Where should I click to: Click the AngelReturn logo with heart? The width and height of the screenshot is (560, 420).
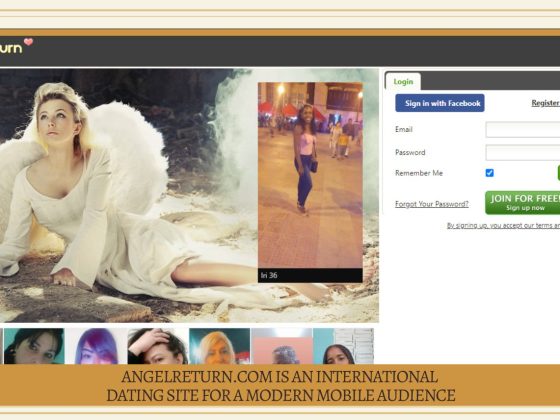[16, 46]
